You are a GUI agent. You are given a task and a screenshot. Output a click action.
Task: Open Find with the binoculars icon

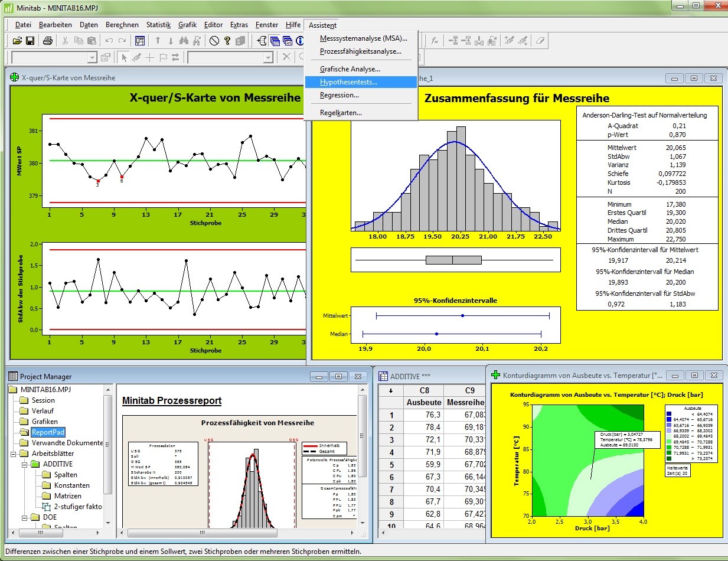point(183,41)
